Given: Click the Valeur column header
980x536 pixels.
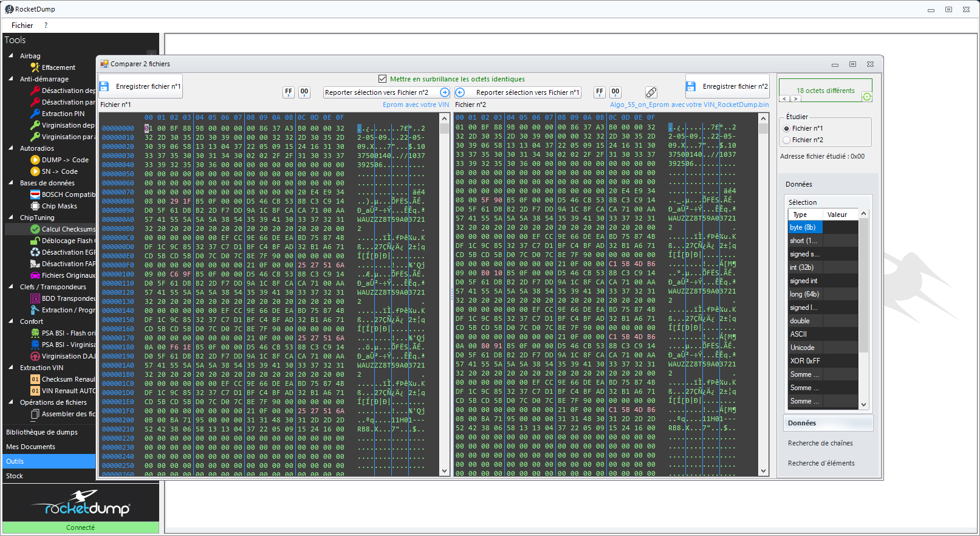Looking at the screenshot, I should point(840,215).
